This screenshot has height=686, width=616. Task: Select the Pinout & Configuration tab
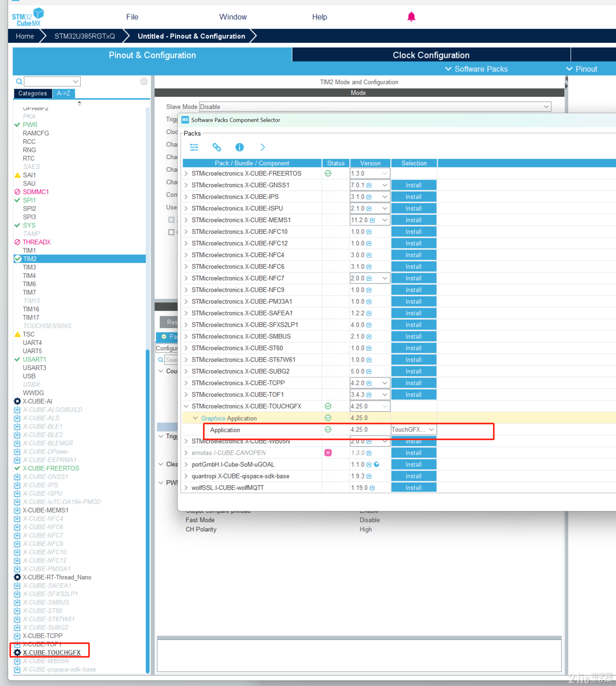152,55
